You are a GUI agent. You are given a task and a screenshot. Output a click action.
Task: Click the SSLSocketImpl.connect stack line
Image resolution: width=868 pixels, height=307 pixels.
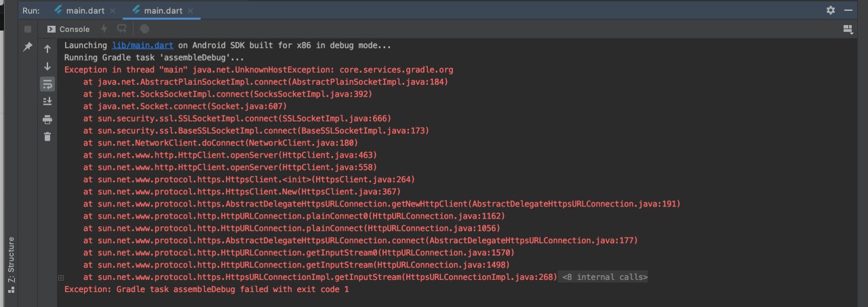point(237,119)
